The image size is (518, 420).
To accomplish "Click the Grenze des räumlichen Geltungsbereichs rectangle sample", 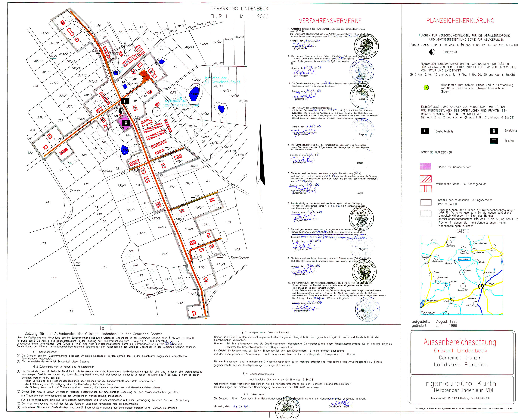I will point(426,202).
